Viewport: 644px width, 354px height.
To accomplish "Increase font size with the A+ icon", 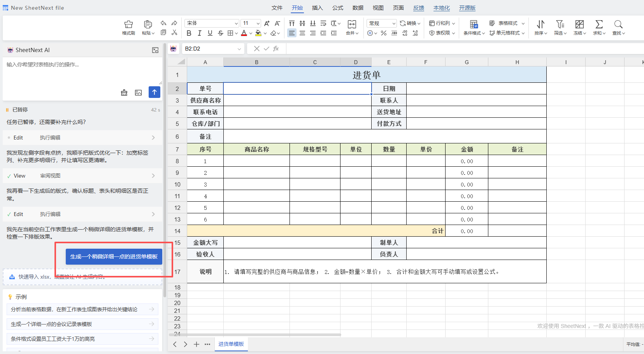I will pos(267,23).
